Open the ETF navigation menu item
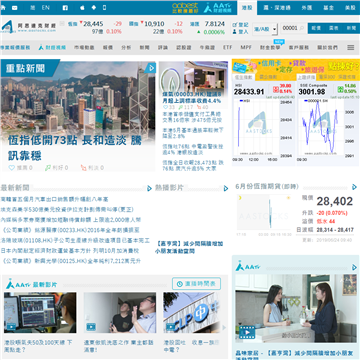This screenshot has height=360, width=360. [x=227, y=48]
